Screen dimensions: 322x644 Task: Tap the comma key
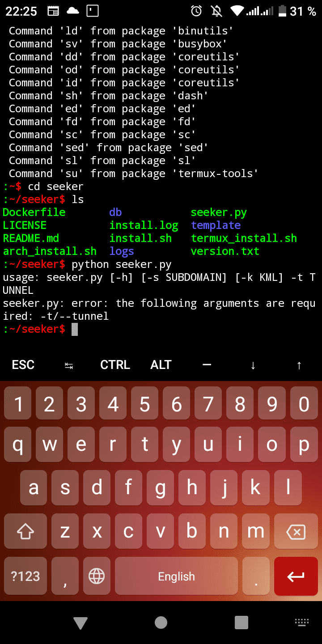point(65,576)
